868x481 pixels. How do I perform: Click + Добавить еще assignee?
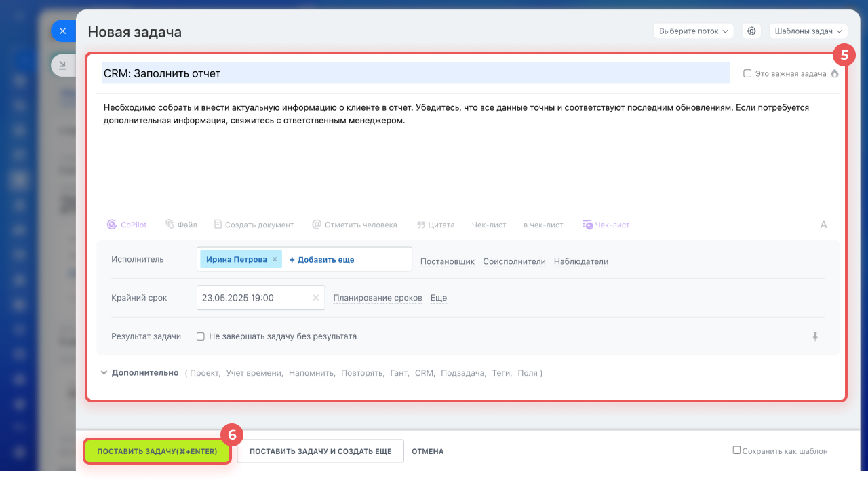321,259
